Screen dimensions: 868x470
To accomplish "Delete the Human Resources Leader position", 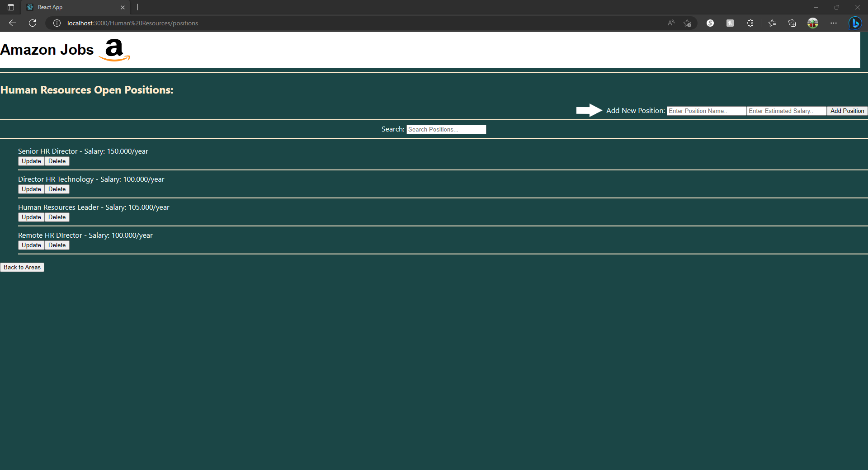I will coord(57,217).
